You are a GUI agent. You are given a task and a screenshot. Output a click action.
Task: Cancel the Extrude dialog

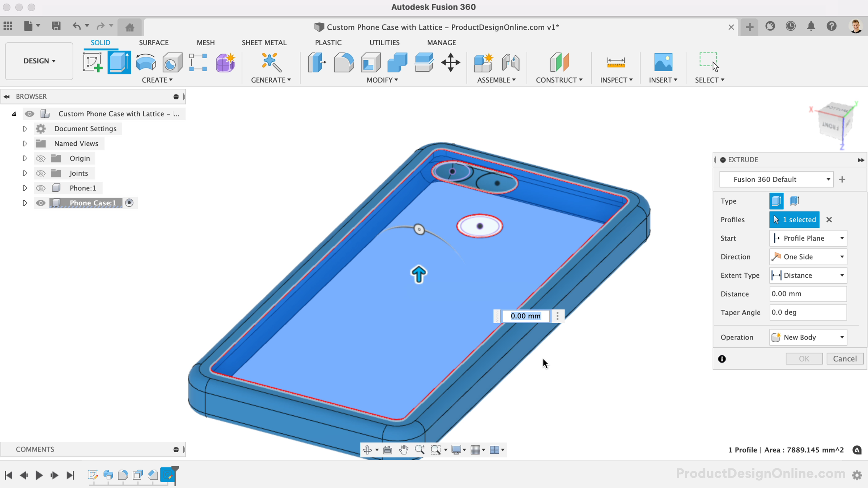click(845, 358)
